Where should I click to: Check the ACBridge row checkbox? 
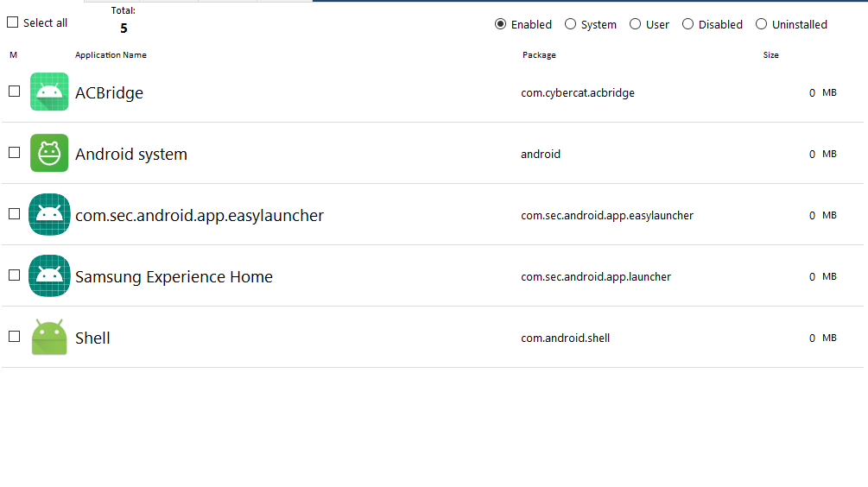(15, 92)
